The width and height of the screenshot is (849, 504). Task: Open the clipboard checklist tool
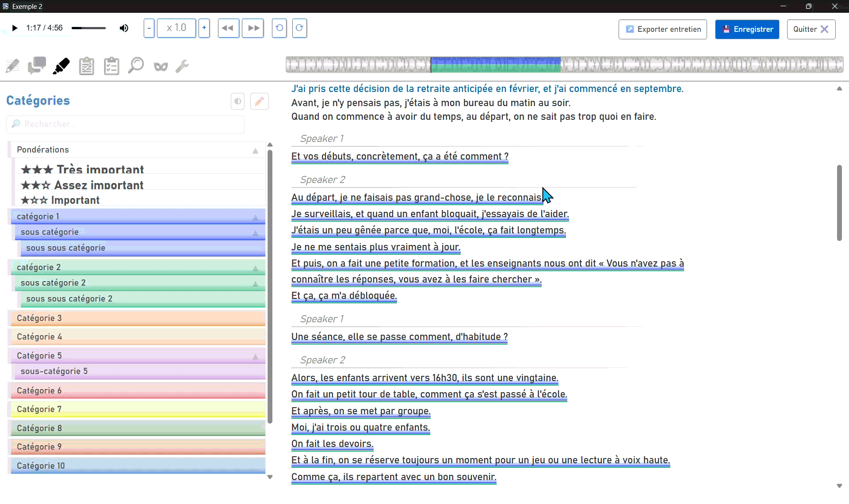[x=111, y=66]
